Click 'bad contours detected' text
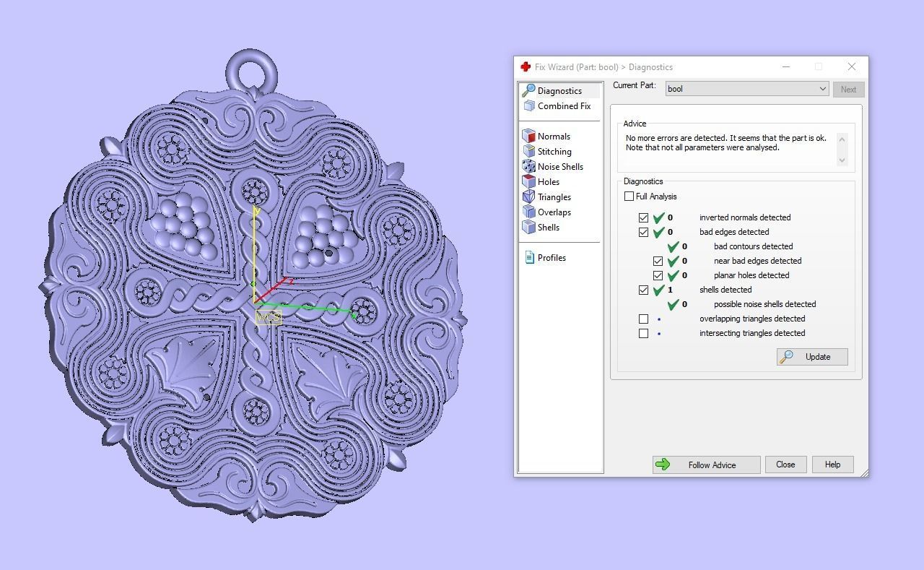This screenshot has height=570, width=924. 753,246
